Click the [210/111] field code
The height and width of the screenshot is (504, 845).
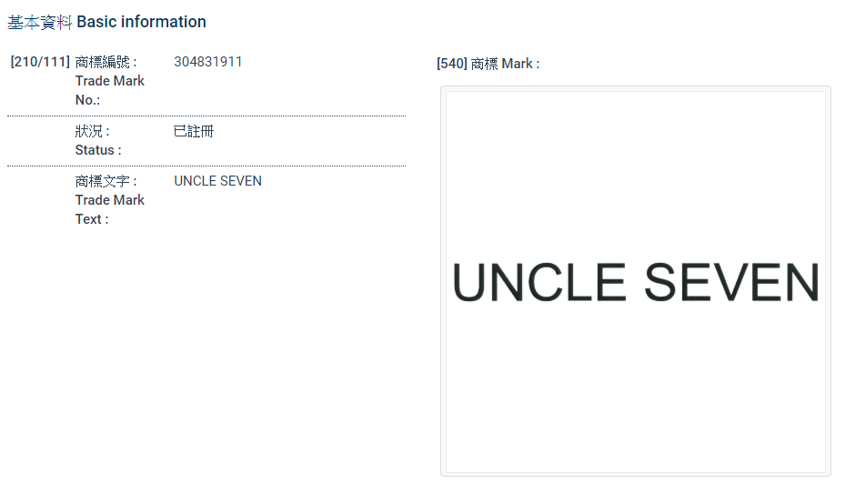pyautogui.click(x=40, y=62)
